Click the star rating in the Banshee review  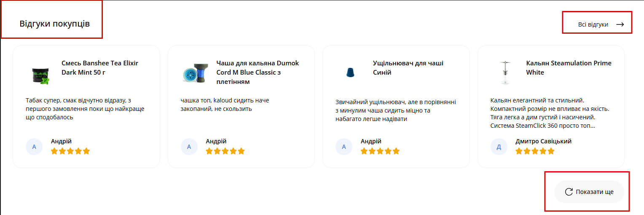pos(70,151)
